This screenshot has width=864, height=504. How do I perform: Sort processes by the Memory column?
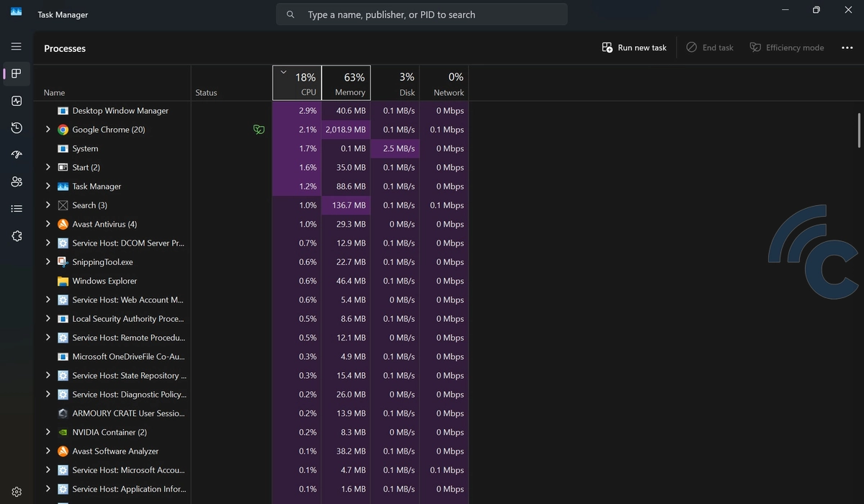click(x=346, y=84)
